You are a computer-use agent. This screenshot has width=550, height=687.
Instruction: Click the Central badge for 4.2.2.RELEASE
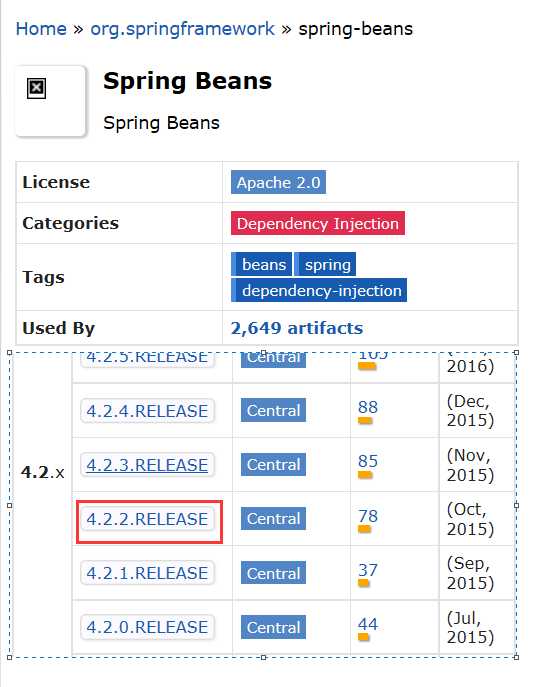(x=273, y=519)
